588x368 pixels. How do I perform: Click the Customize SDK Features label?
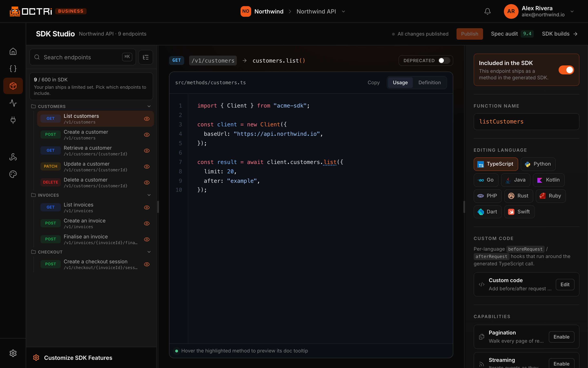point(78,358)
